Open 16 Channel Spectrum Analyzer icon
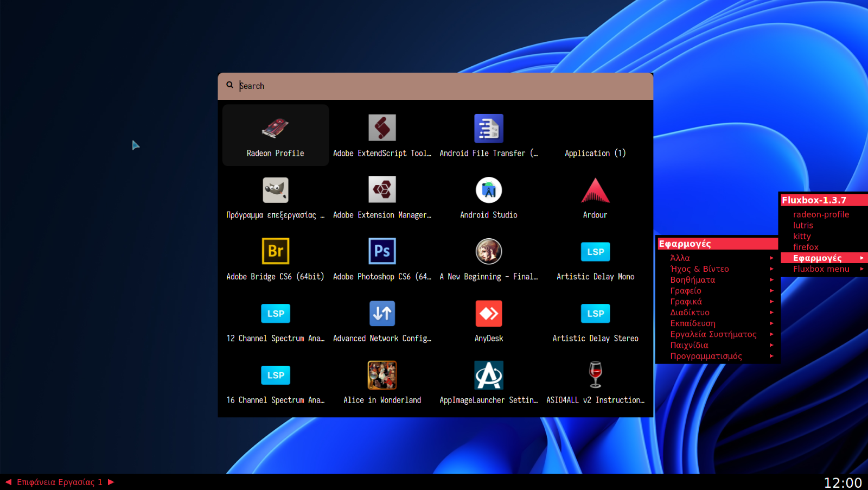This screenshot has width=868, height=490. (x=276, y=375)
